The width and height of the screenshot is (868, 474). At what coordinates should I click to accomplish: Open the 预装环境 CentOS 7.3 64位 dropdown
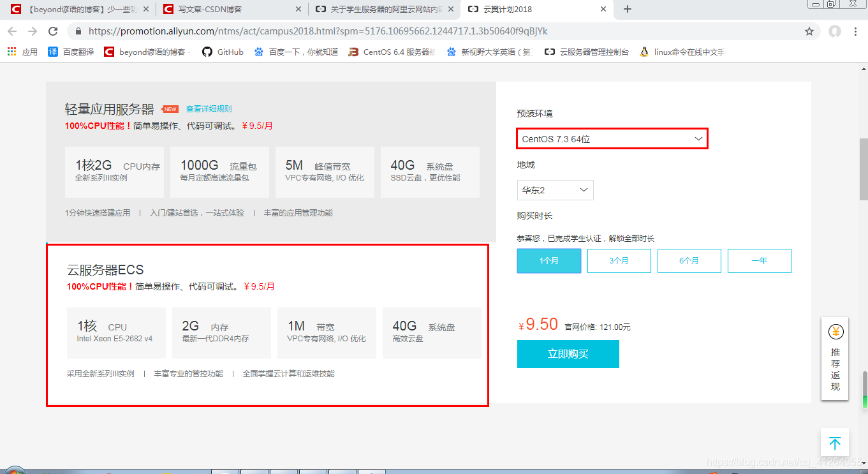pyautogui.click(x=612, y=138)
